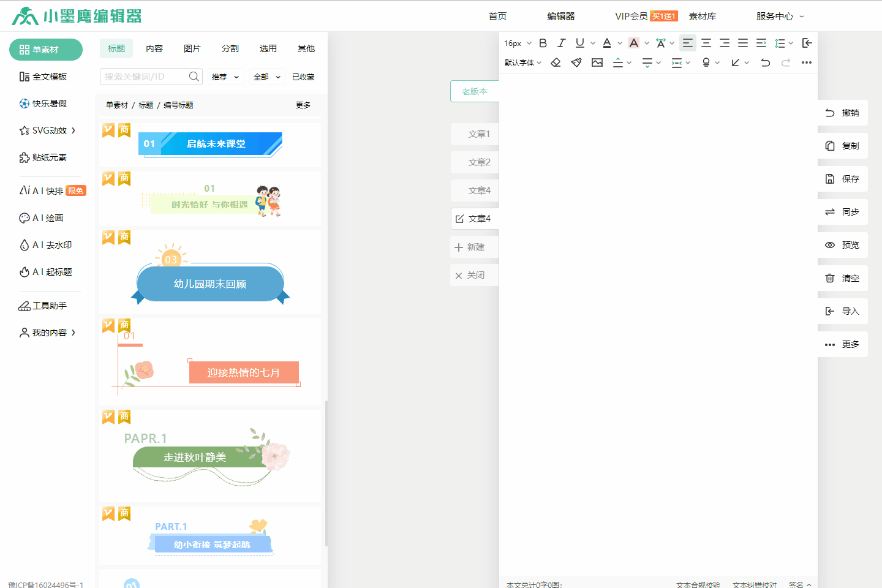Switch to the 分割 tab

pyautogui.click(x=230, y=48)
